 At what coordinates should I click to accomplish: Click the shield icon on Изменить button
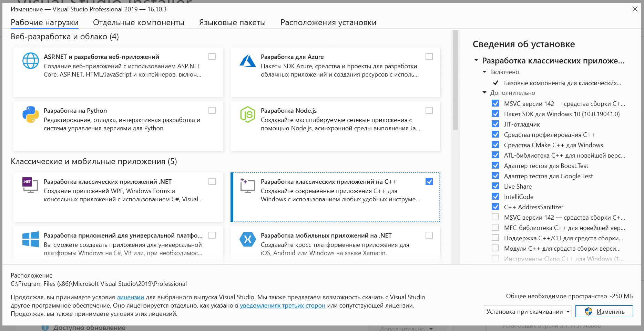tap(589, 311)
